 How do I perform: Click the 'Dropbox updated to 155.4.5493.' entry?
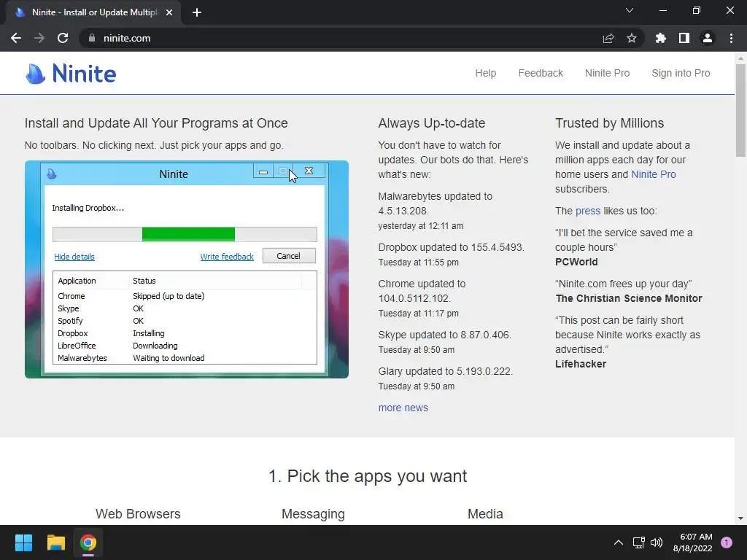pos(451,248)
